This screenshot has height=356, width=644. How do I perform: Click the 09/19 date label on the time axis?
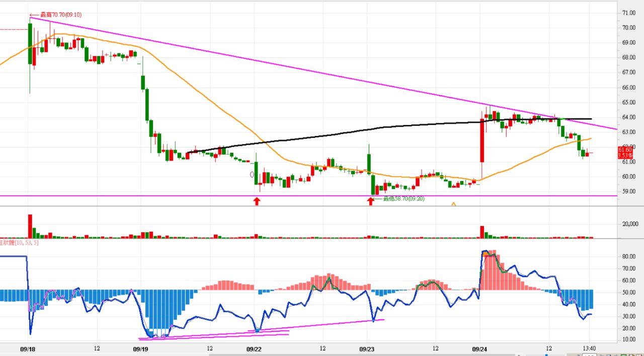140,348
